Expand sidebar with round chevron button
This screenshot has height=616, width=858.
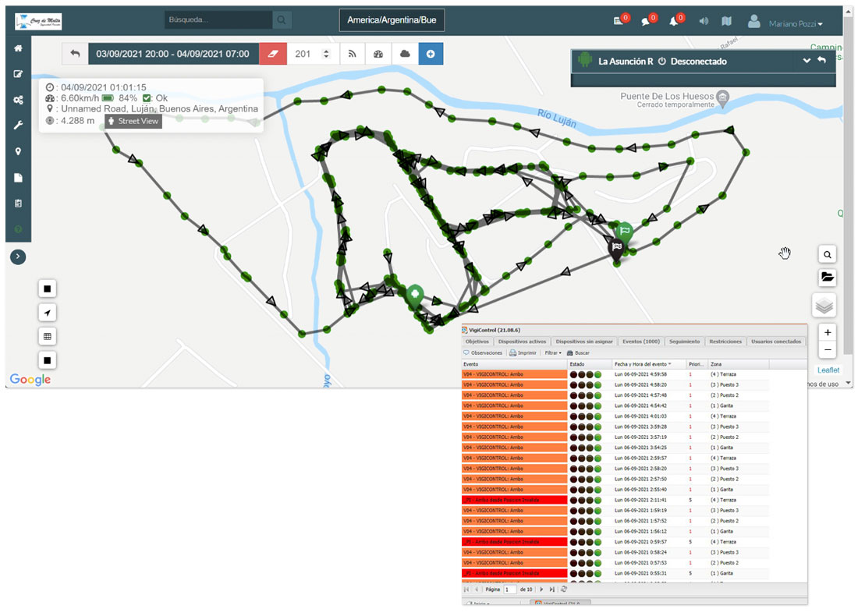(x=18, y=257)
